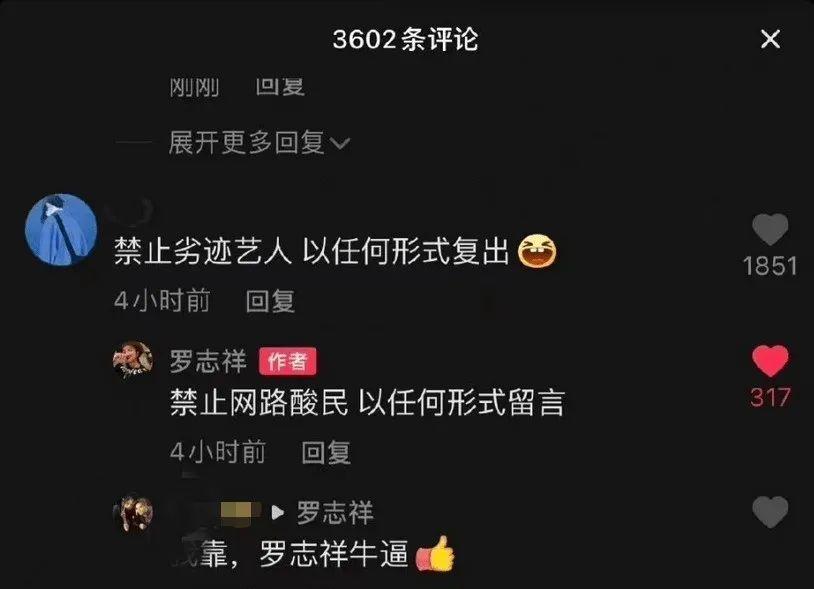This screenshot has height=589, width=814.
Task: Tap the replied-to name 罗志祥 in bottom comment
Action: (335, 513)
